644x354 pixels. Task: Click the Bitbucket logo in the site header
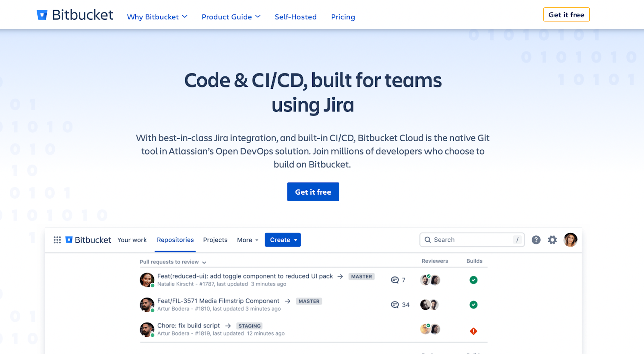tap(75, 15)
